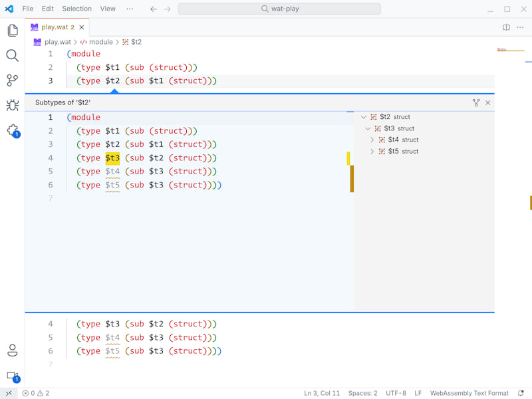Open the Selection menu

76,9
